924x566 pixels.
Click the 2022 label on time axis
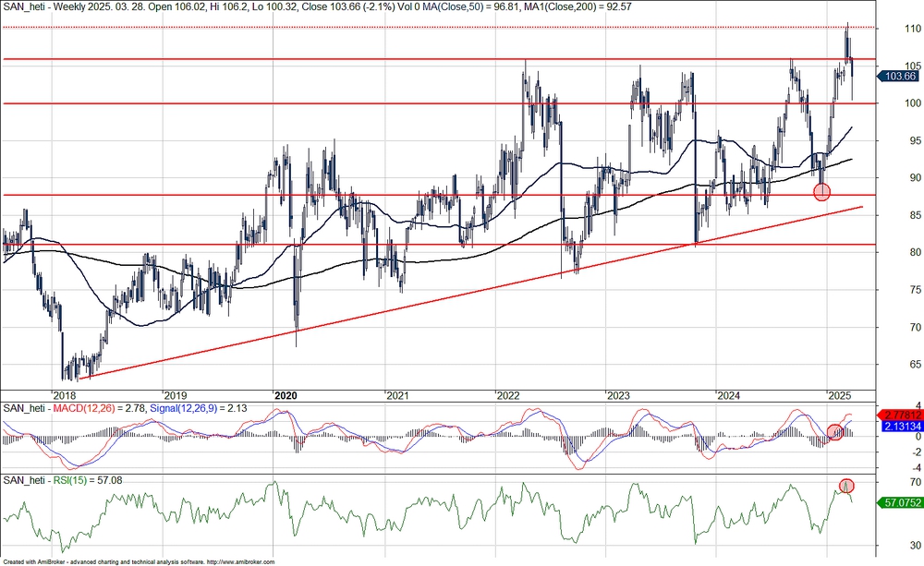click(x=508, y=395)
